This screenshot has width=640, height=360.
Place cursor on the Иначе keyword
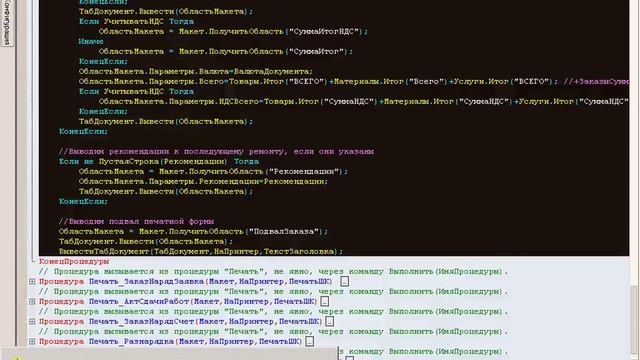(91, 42)
